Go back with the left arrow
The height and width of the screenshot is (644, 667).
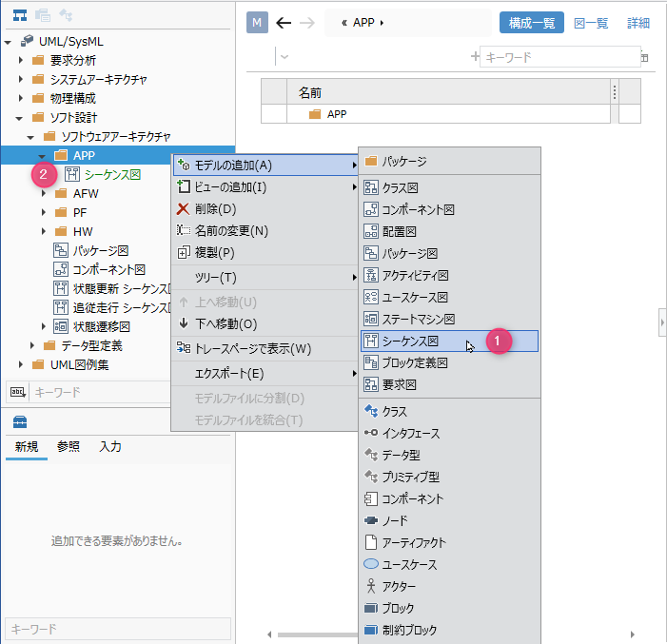click(x=284, y=23)
